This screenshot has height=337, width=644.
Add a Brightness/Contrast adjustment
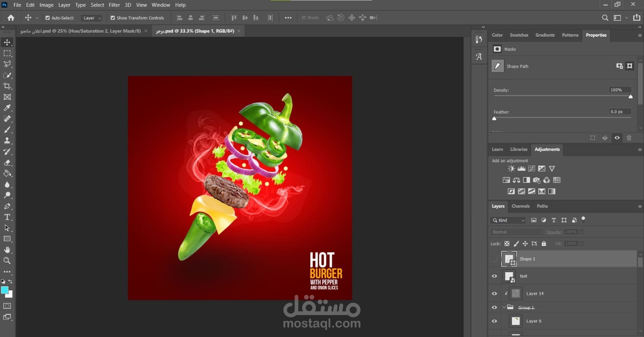pos(511,169)
